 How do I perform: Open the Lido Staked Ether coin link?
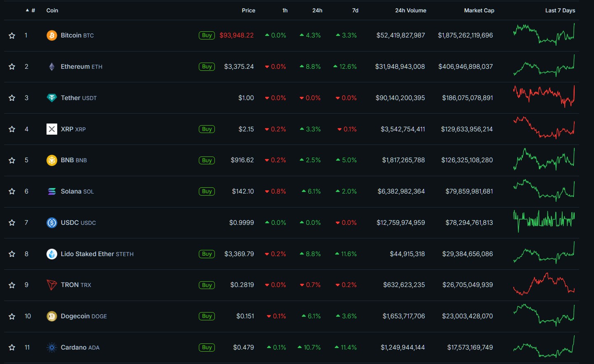97,254
